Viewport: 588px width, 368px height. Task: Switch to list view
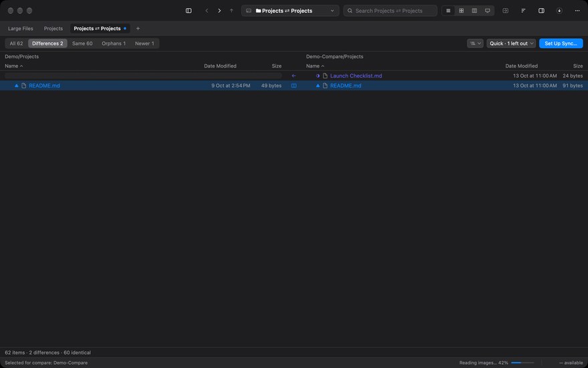point(448,11)
